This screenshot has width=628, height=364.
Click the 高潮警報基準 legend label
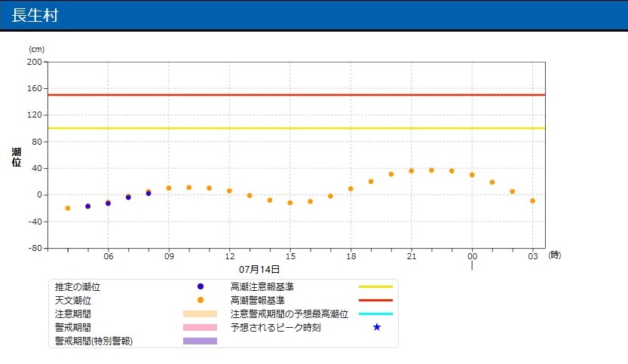click(x=258, y=301)
